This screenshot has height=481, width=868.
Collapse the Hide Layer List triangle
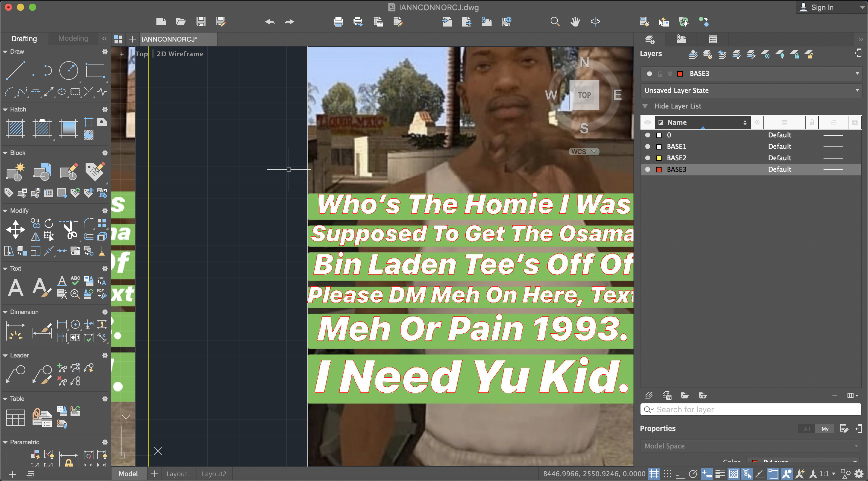(x=645, y=106)
